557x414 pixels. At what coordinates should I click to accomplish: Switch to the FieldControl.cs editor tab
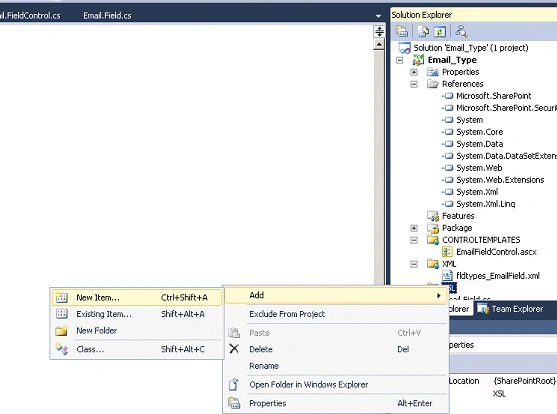coord(31,16)
